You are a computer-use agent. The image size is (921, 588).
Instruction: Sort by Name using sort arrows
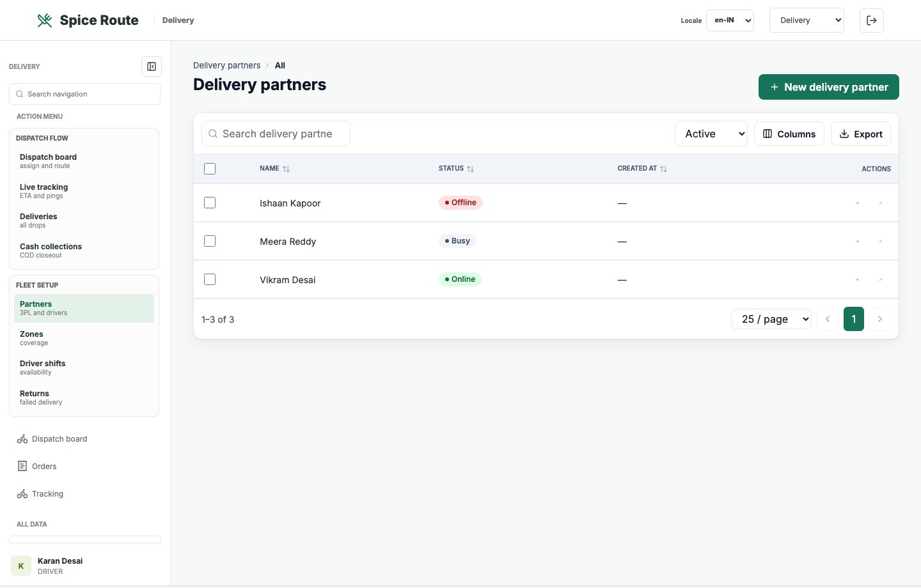[x=286, y=169]
